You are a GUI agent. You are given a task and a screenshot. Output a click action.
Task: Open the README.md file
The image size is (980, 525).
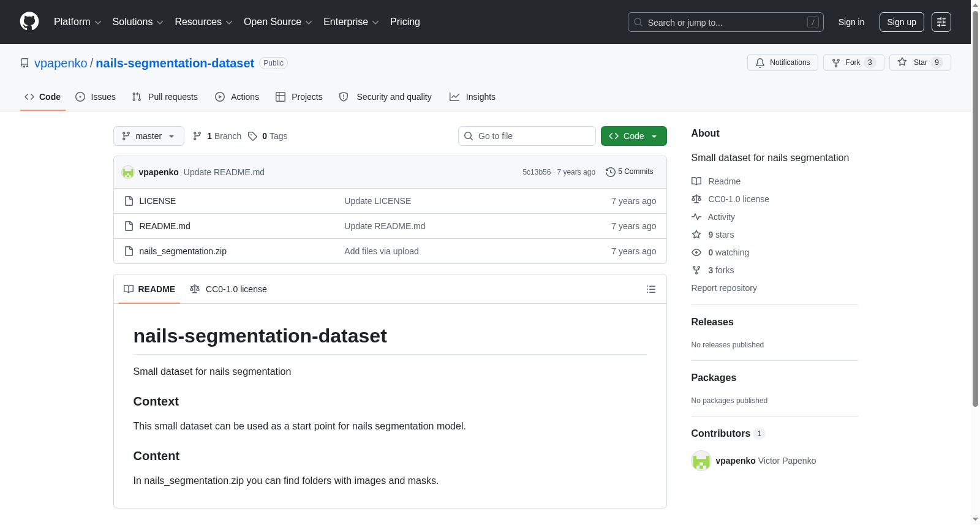point(165,226)
